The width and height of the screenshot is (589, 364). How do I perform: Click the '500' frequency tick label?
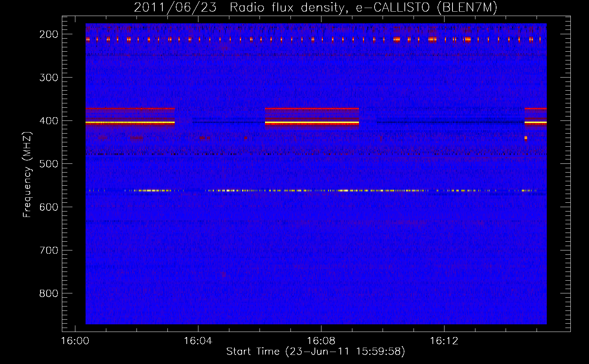[49, 164]
